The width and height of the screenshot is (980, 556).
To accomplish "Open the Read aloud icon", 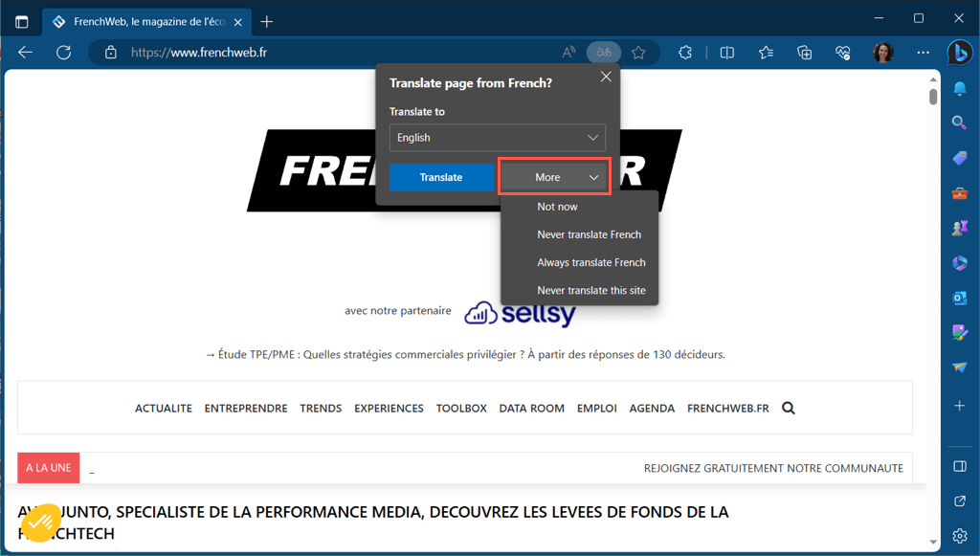I will click(x=568, y=53).
